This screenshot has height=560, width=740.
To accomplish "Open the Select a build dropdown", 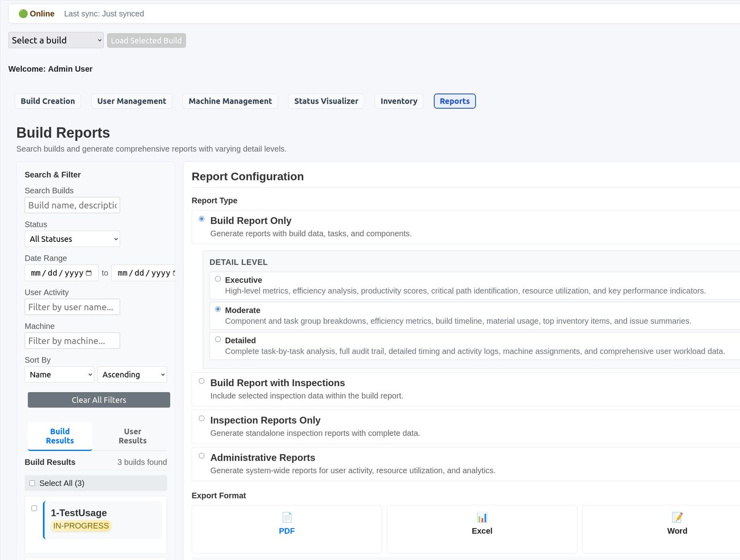I will pos(56,40).
